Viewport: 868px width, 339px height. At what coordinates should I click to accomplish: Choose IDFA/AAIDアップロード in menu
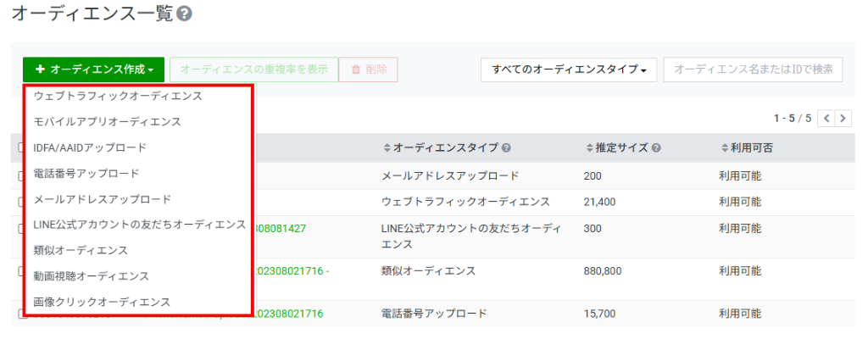(x=90, y=148)
